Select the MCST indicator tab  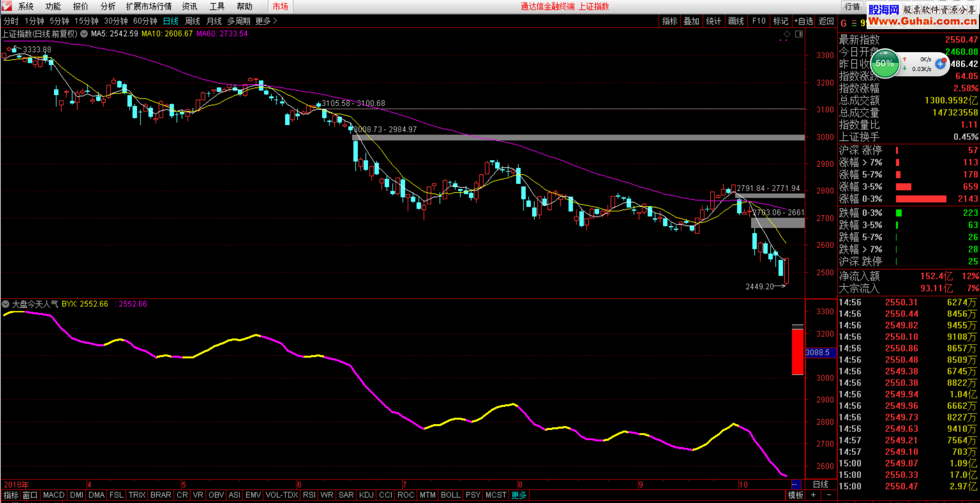(496, 495)
